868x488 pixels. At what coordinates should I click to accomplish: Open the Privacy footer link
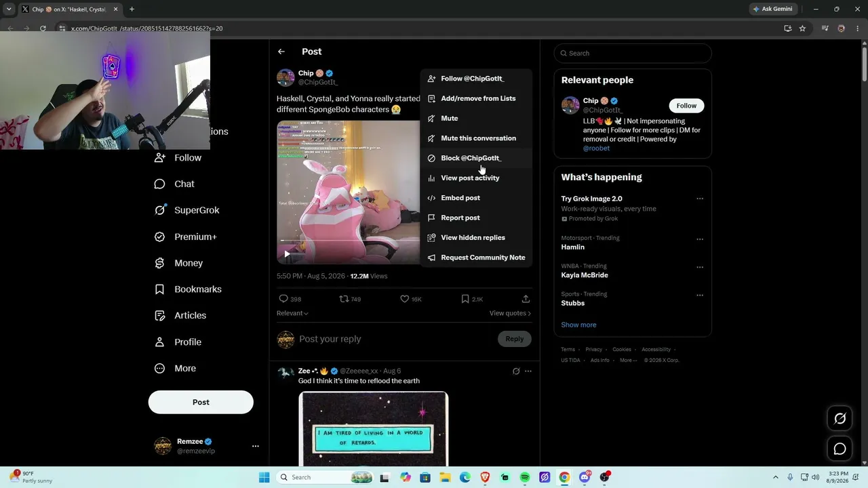pos(594,350)
